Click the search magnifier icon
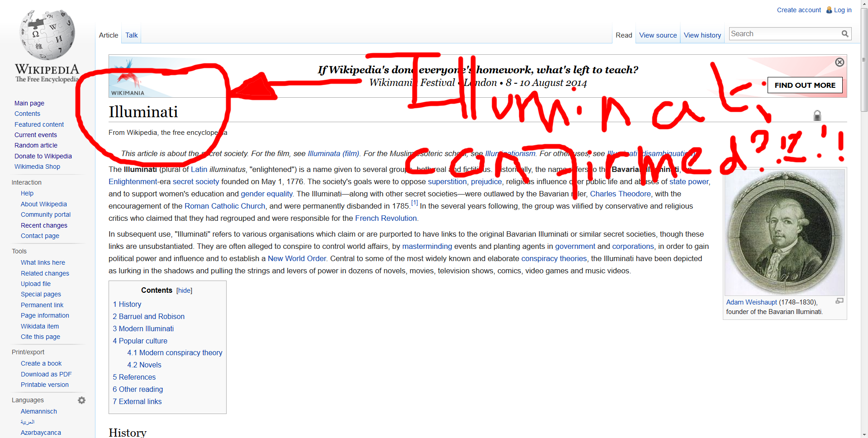 click(845, 34)
